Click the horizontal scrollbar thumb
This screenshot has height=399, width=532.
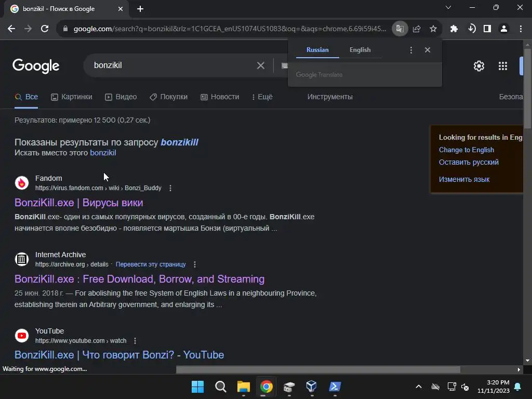pos(318,369)
